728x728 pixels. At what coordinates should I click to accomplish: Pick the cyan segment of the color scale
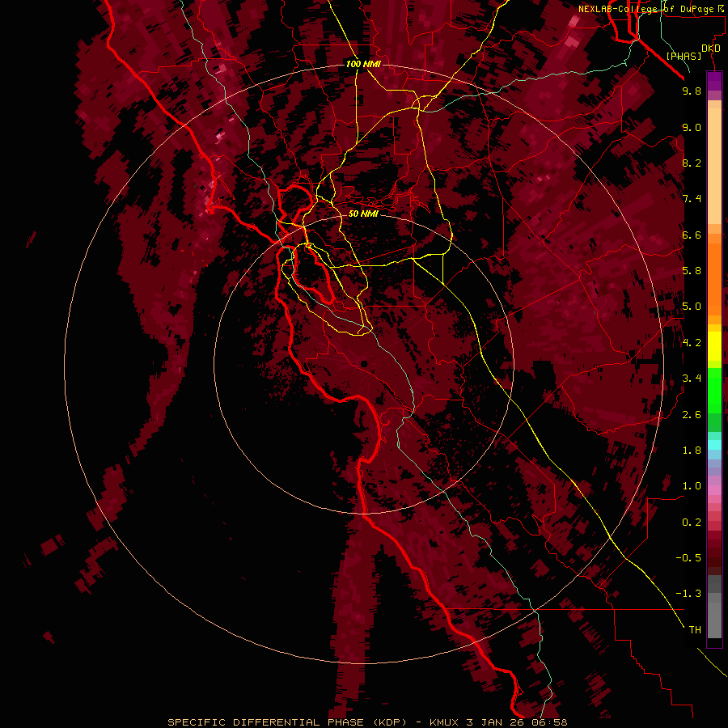pos(714,445)
